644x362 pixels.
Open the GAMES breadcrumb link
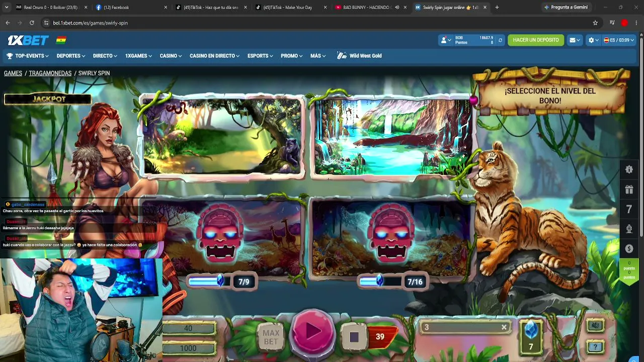pyautogui.click(x=13, y=73)
